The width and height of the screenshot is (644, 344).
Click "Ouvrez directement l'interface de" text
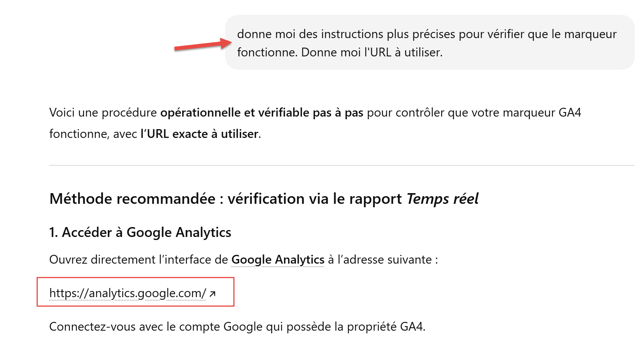pyautogui.click(x=138, y=259)
